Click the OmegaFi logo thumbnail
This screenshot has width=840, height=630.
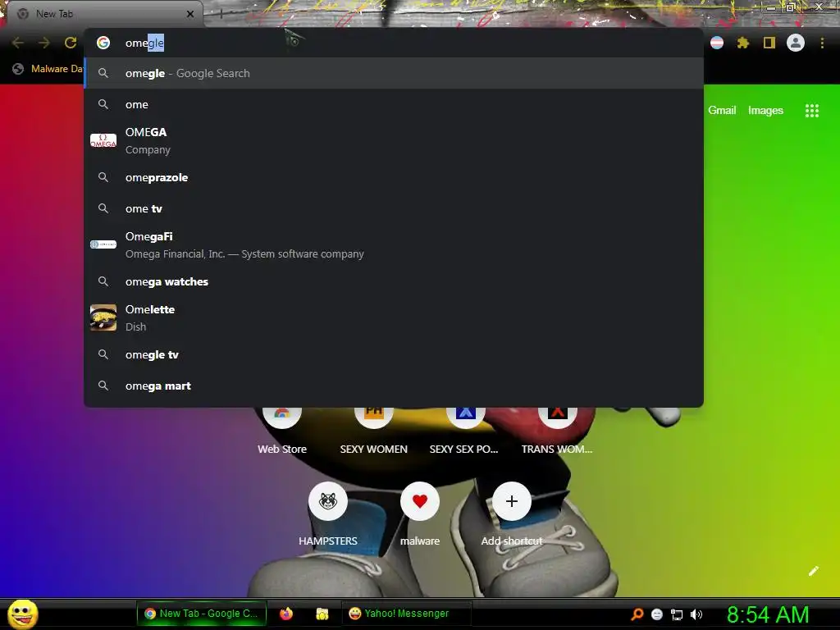pyautogui.click(x=103, y=244)
